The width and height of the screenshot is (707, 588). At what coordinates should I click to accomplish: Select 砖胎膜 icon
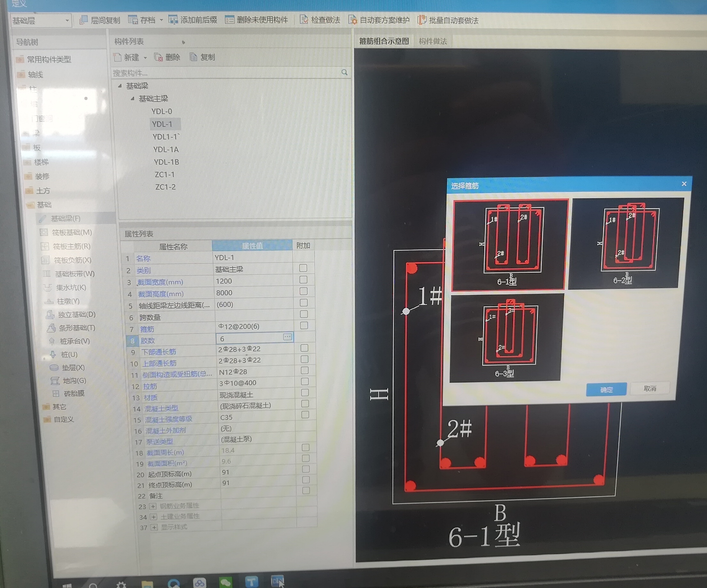coord(56,394)
